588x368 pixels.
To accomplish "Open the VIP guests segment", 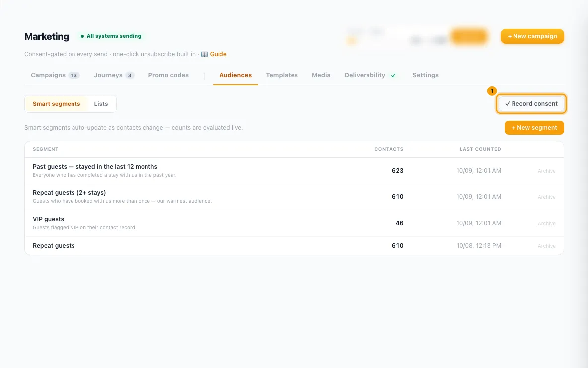I will 48,219.
